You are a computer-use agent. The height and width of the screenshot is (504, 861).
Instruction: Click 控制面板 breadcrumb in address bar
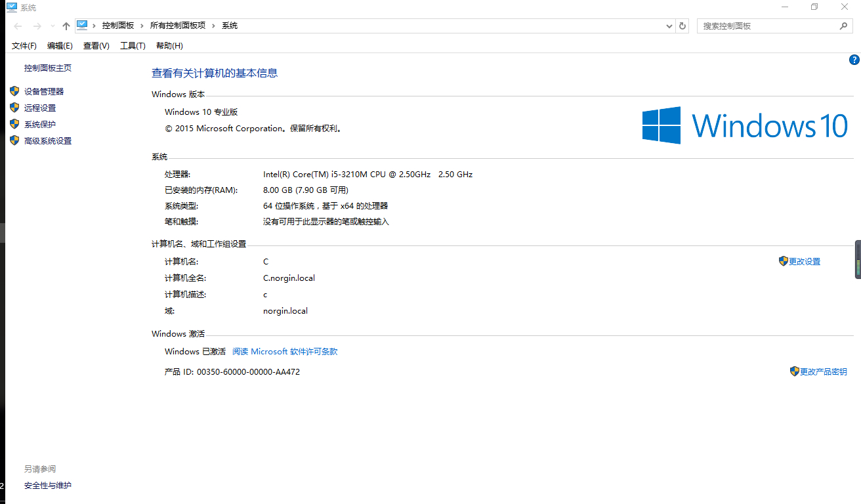[x=118, y=26]
